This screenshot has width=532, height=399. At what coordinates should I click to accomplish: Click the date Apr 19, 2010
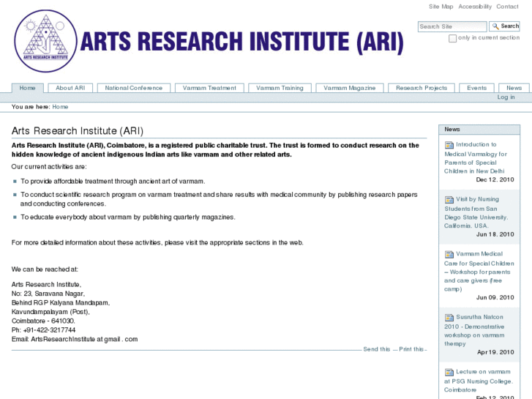(495, 352)
